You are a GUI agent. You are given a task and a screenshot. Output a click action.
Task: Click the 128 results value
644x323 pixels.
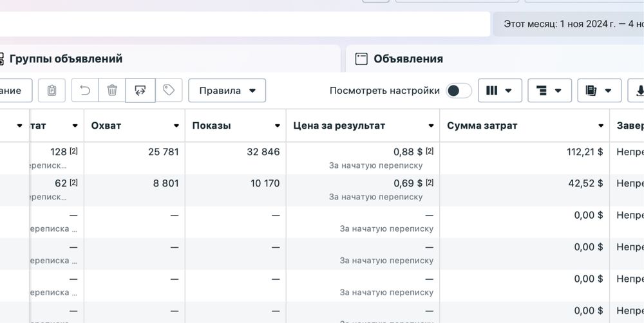tap(59, 152)
